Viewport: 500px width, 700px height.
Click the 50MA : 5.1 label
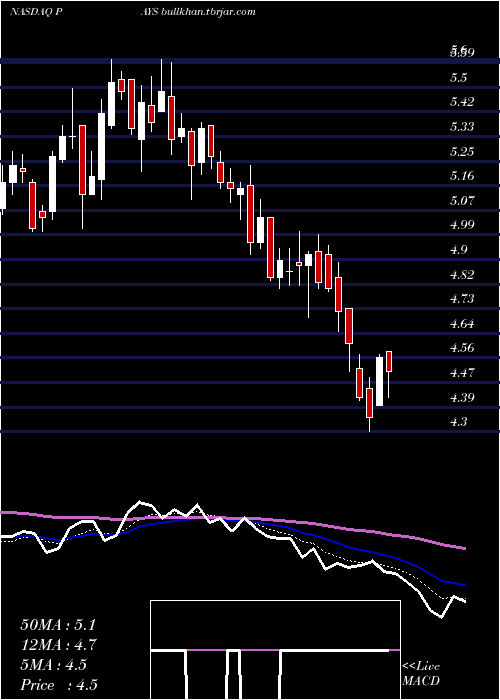(x=58, y=625)
